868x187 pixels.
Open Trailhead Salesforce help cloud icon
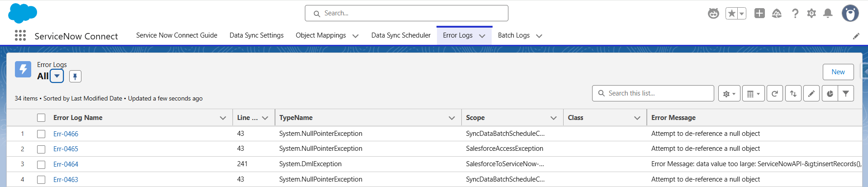[x=777, y=13]
